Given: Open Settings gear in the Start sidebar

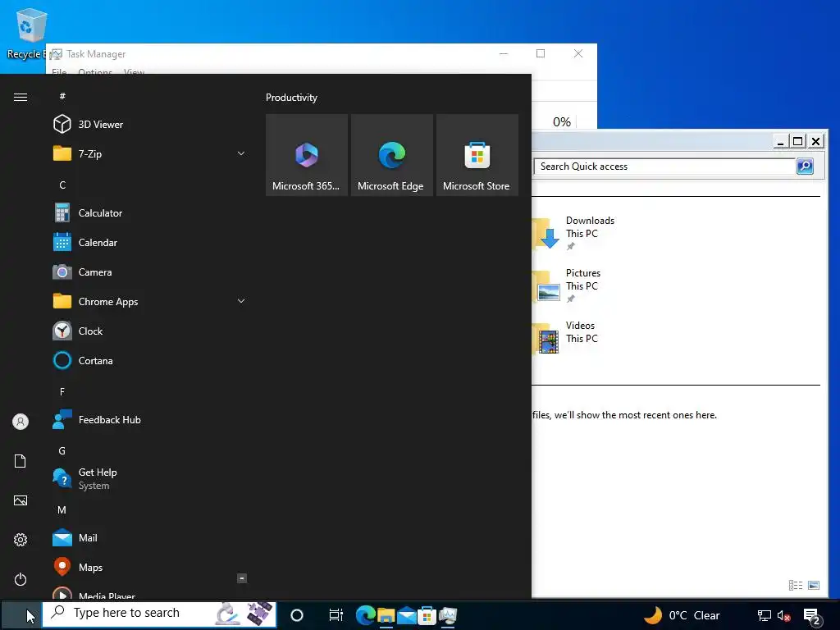Looking at the screenshot, I should pos(21,540).
